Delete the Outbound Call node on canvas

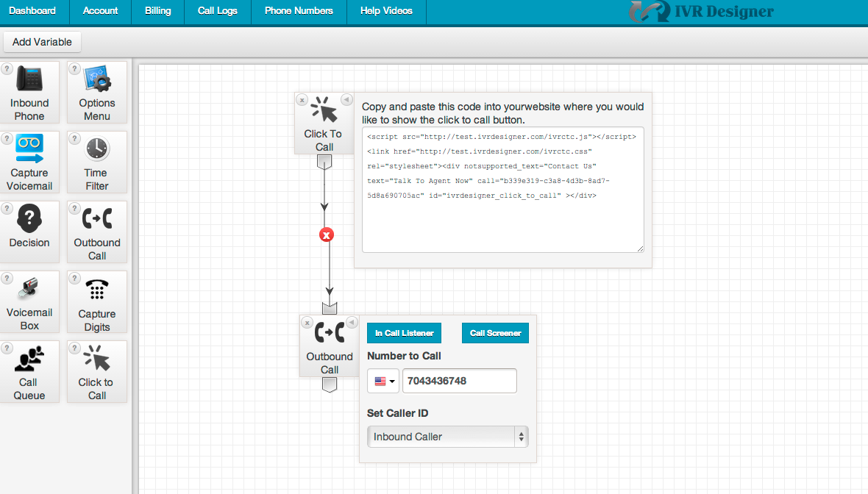pyautogui.click(x=307, y=323)
